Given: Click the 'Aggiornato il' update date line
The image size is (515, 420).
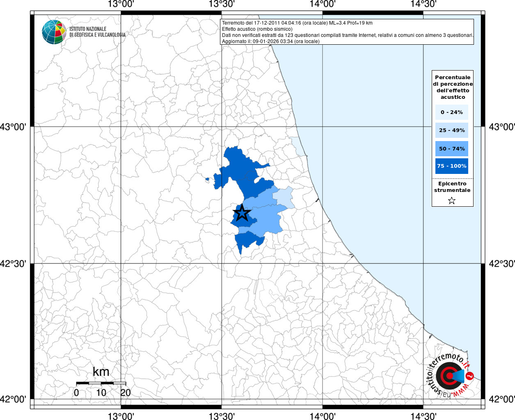Looking at the screenshot, I should (270, 41).
